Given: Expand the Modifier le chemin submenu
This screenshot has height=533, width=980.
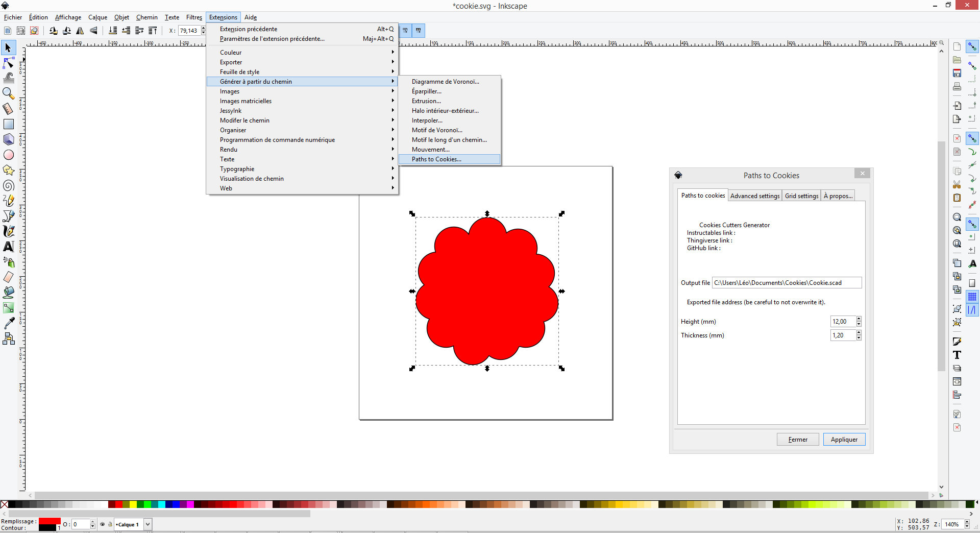Looking at the screenshot, I should [x=302, y=120].
